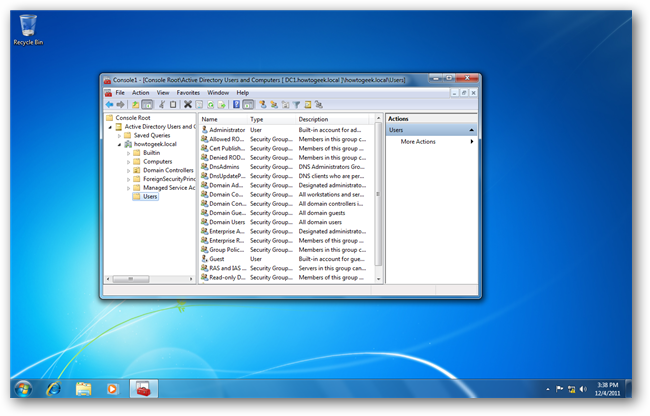Click the Filter funnel toolbar icon

click(x=296, y=104)
